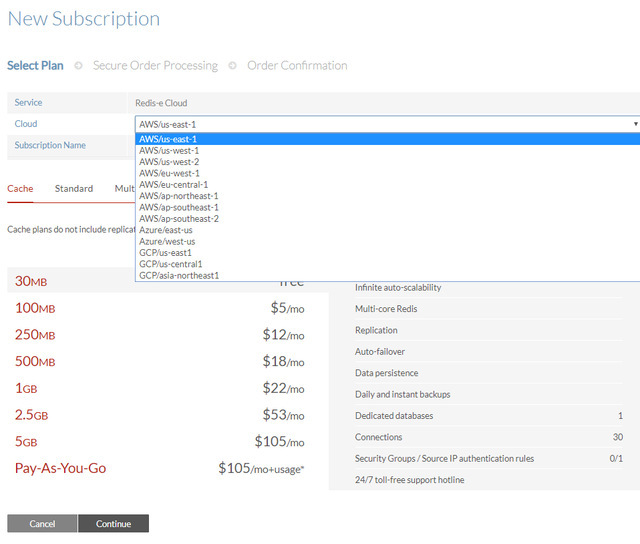Select the 100MB $5/mo plan
The height and width of the screenshot is (544, 640).
click(x=160, y=308)
